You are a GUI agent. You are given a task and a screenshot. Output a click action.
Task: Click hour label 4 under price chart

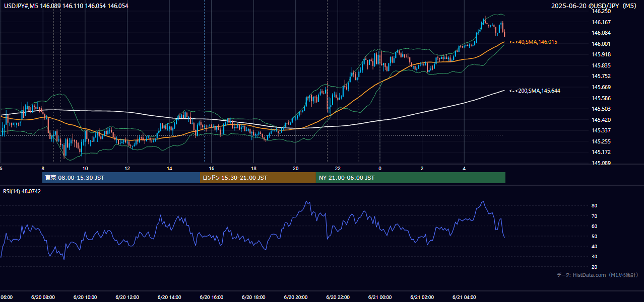pos(464,168)
